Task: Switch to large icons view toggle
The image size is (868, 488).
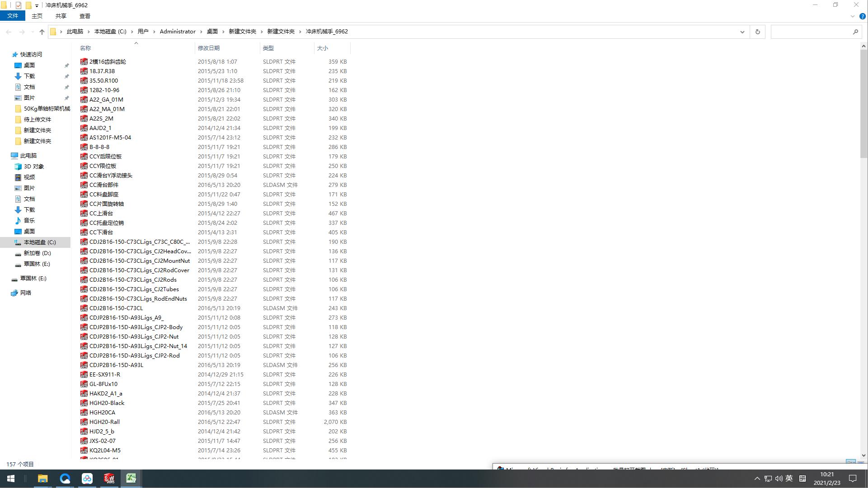Action: (x=861, y=464)
